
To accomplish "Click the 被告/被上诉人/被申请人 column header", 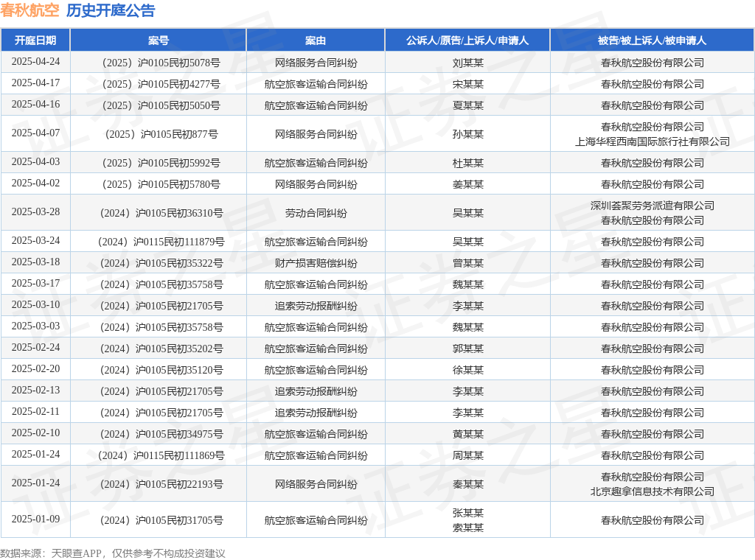I will tap(653, 41).
